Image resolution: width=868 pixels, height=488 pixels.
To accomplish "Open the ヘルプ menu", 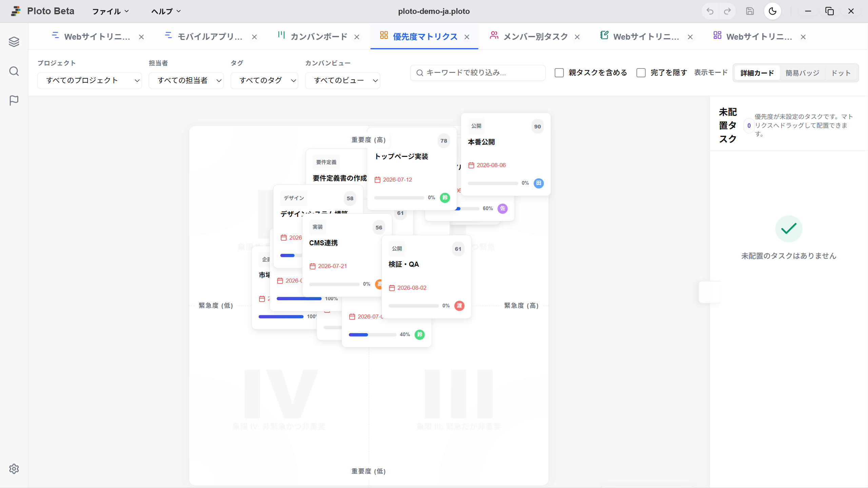I will pyautogui.click(x=166, y=11).
